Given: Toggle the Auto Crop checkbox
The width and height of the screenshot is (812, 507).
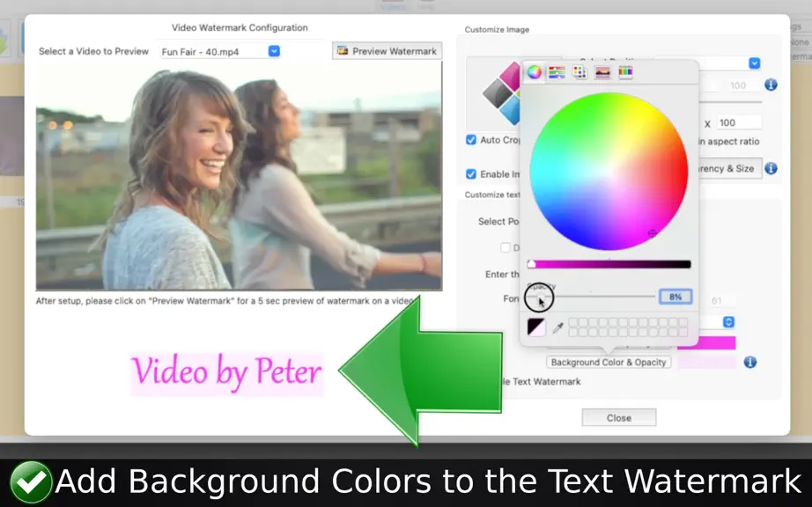Looking at the screenshot, I should tap(471, 140).
